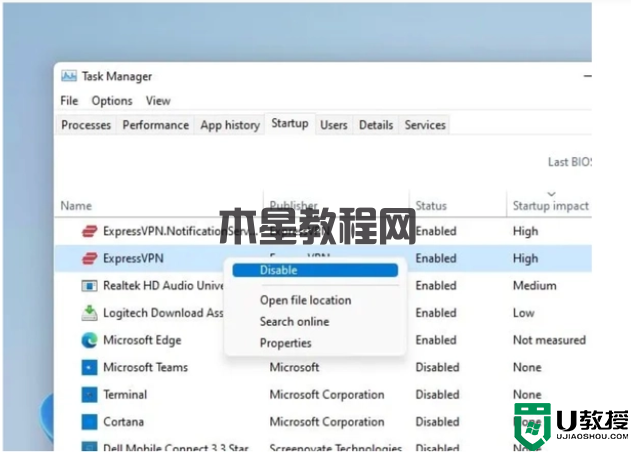Select the Microsoft Teams entry name
The width and height of the screenshot is (631, 452).
pyautogui.click(x=146, y=367)
